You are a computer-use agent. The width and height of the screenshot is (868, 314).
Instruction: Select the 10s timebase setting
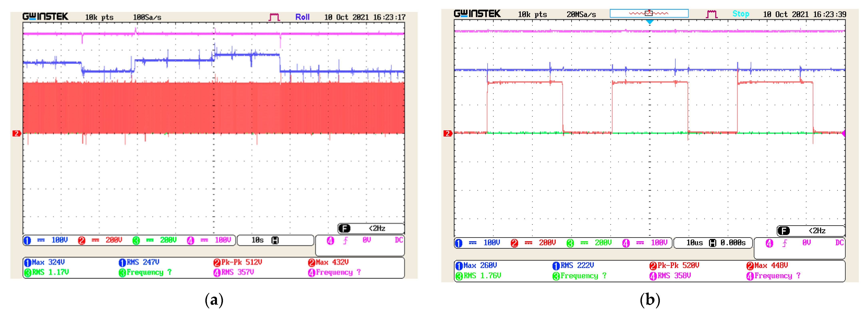coord(257,240)
